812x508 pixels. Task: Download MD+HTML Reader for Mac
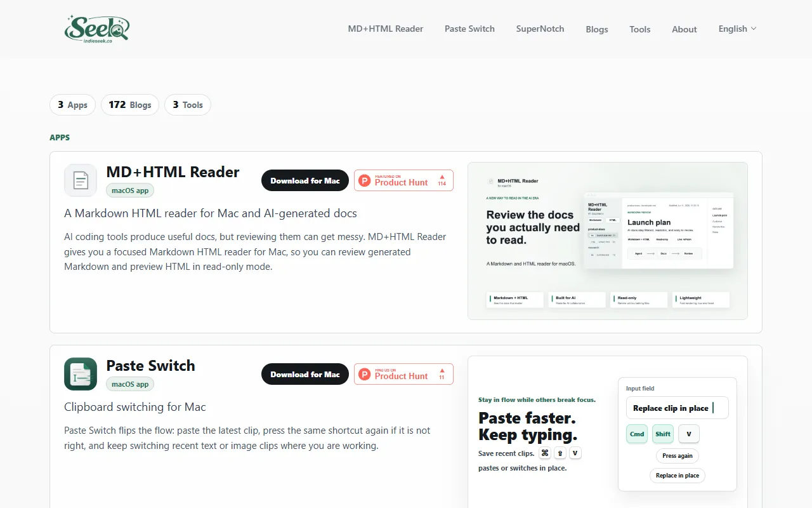[x=305, y=180]
